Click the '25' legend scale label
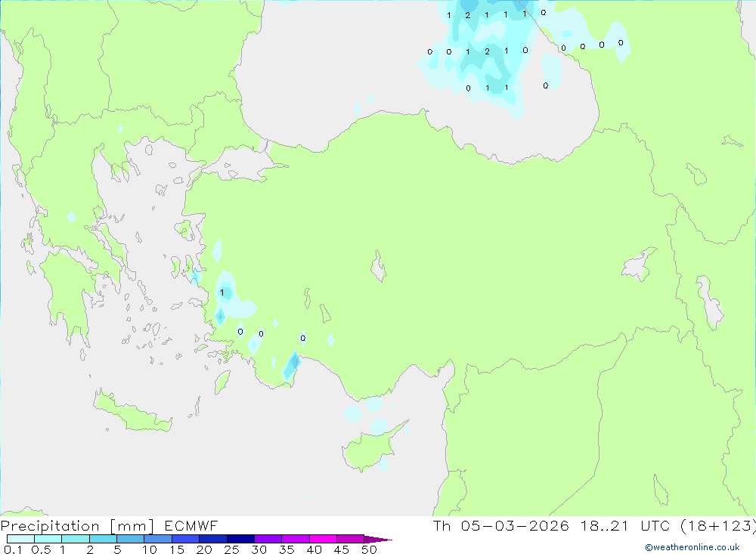Screen dimensions: 756x554 231,549
